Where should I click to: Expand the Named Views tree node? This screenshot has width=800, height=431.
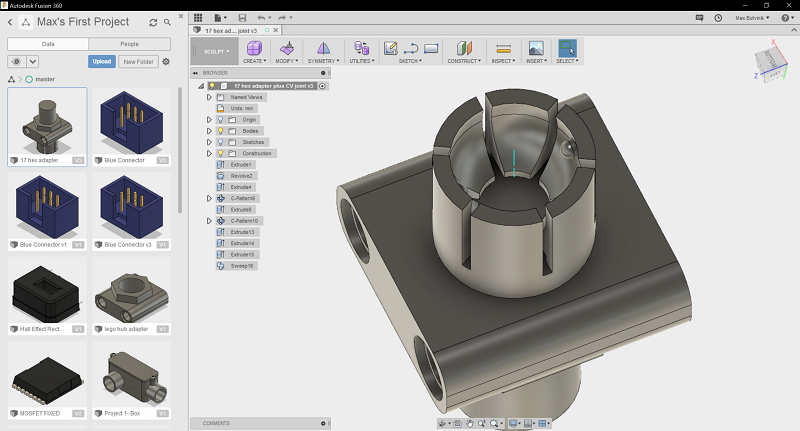[x=209, y=97]
